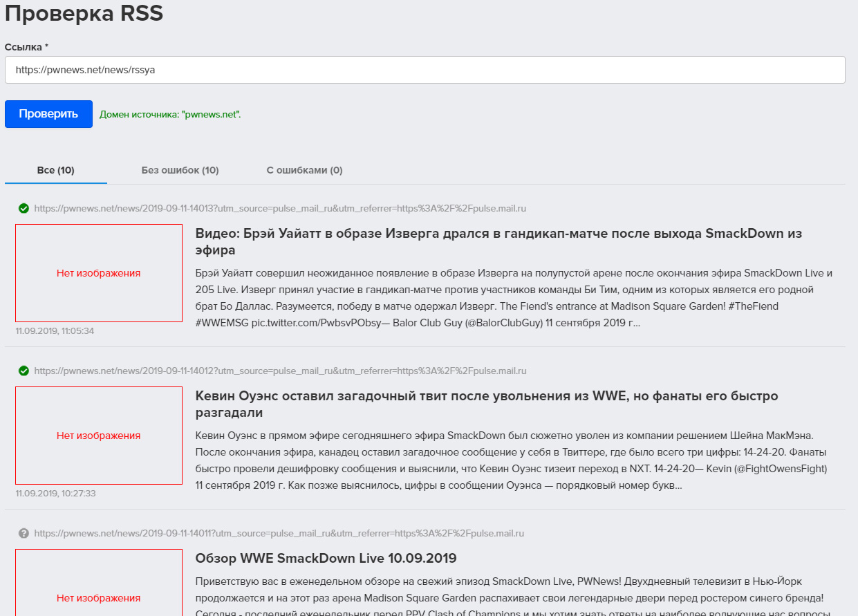Viewport: 858px width, 616px height.
Task: Click the gray question mark status icon
Action: 24,534
